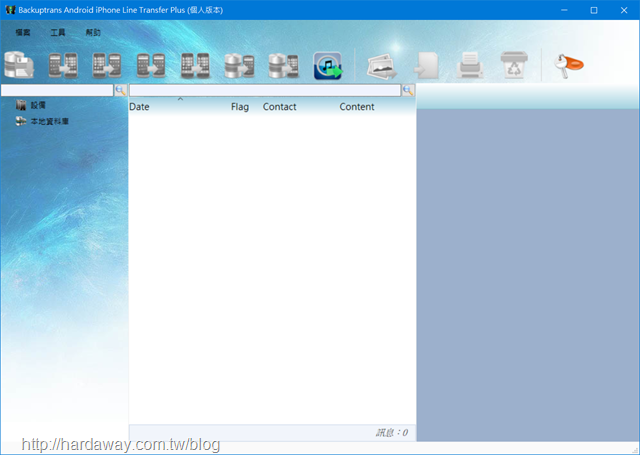640x455 pixels.
Task: Click the Contact column header
Action: point(280,107)
